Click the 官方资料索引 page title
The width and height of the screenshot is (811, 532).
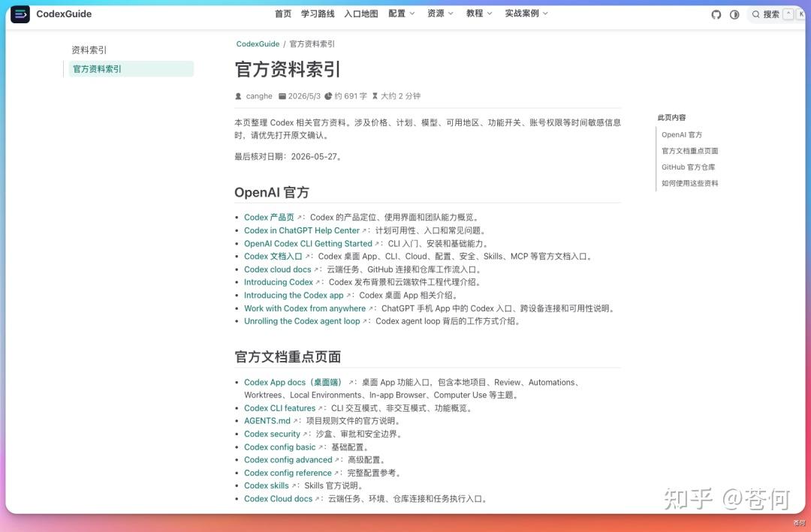pyautogui.click(x=288, y=69)
